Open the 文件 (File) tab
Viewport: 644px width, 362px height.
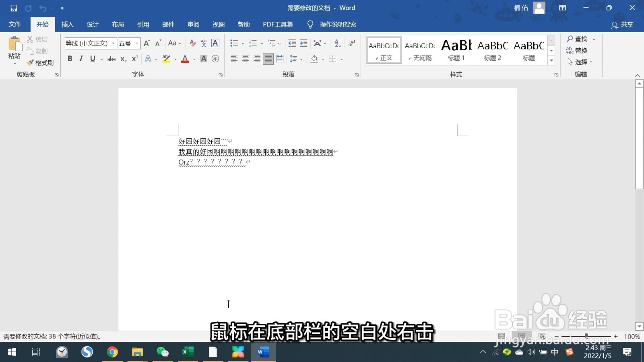[15, 25]
